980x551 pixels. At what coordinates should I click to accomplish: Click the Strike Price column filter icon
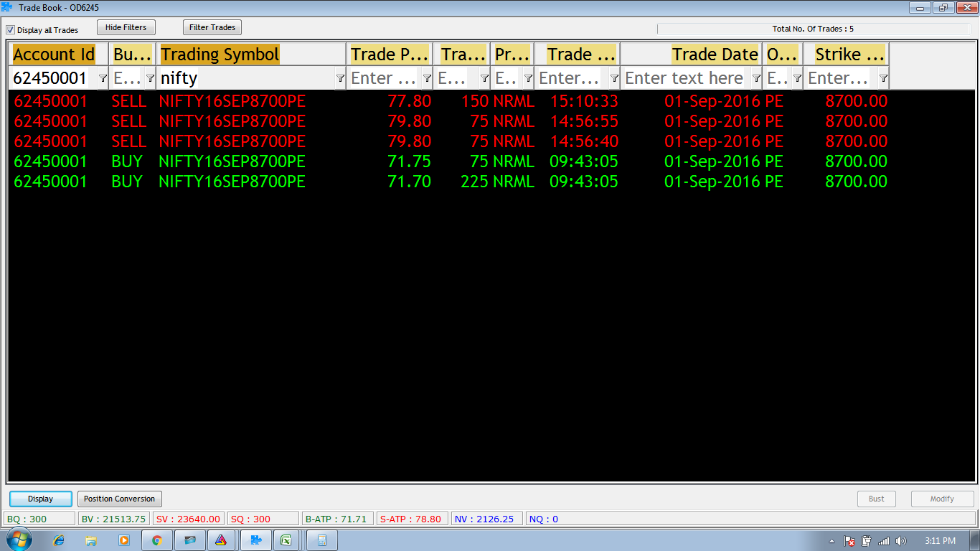pyautogui.click(x=883, y=78)
